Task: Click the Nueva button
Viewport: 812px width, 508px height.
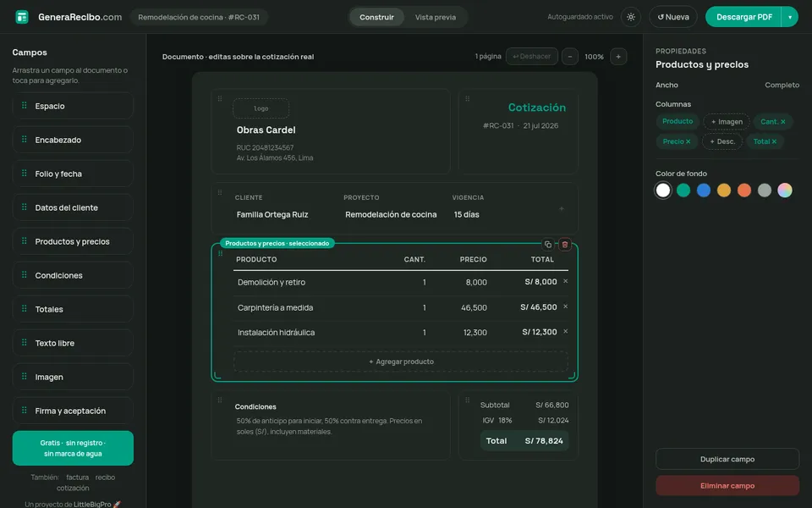Action: 673,17
